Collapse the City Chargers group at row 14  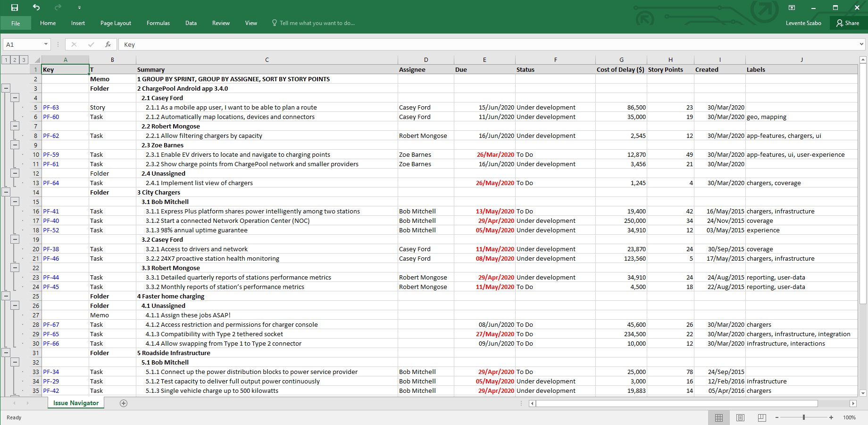click(x=6, y=192)
